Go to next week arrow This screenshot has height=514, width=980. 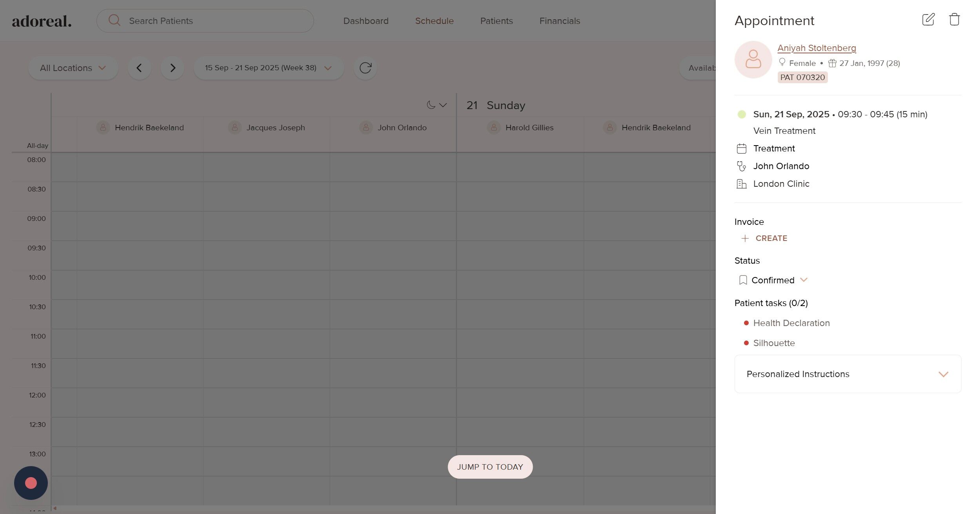[x=172, y=68]
